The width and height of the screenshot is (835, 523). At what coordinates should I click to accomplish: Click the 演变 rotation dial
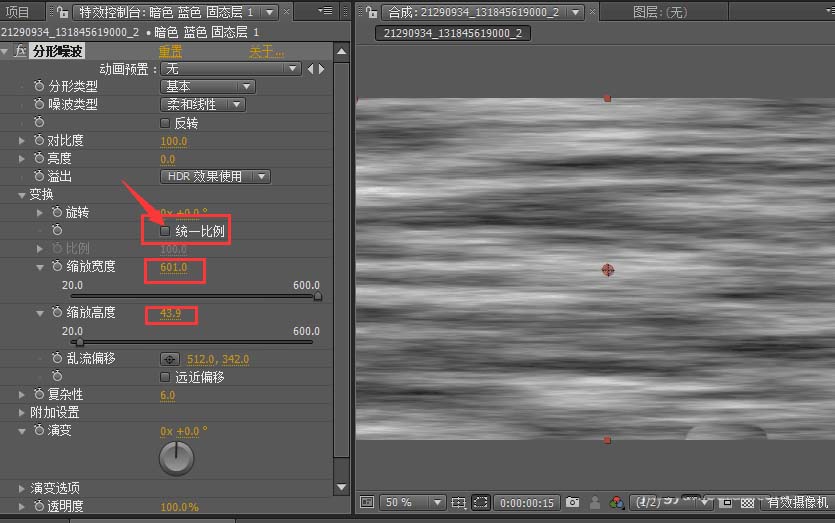click(x=176, y=458)
